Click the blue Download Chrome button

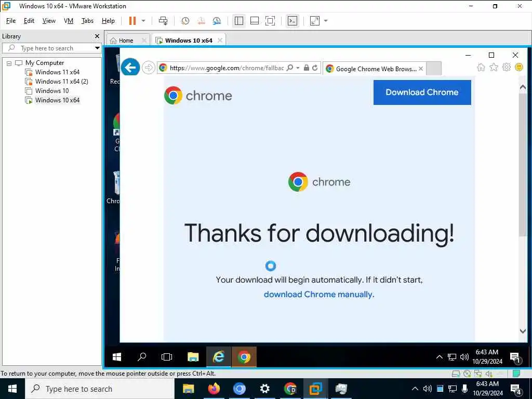click(422, 92)
